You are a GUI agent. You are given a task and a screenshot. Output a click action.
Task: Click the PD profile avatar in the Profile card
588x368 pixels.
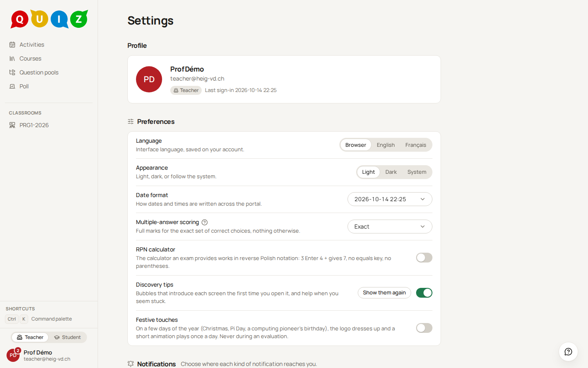pos(149,79)
